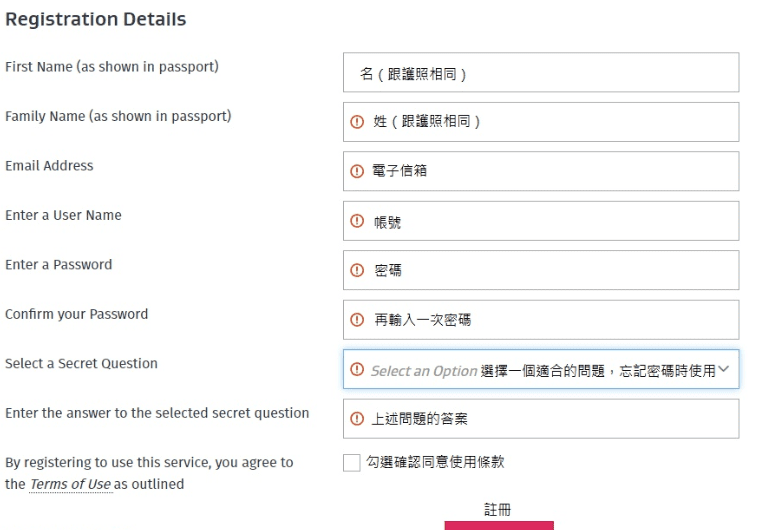Click the Email Address field warning icon
The height and width of the screenshot is (530, 783).
pos(357,171)
